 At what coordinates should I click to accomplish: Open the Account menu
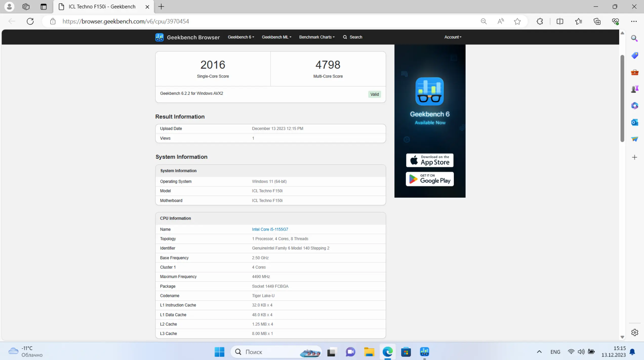coord(453,37)
